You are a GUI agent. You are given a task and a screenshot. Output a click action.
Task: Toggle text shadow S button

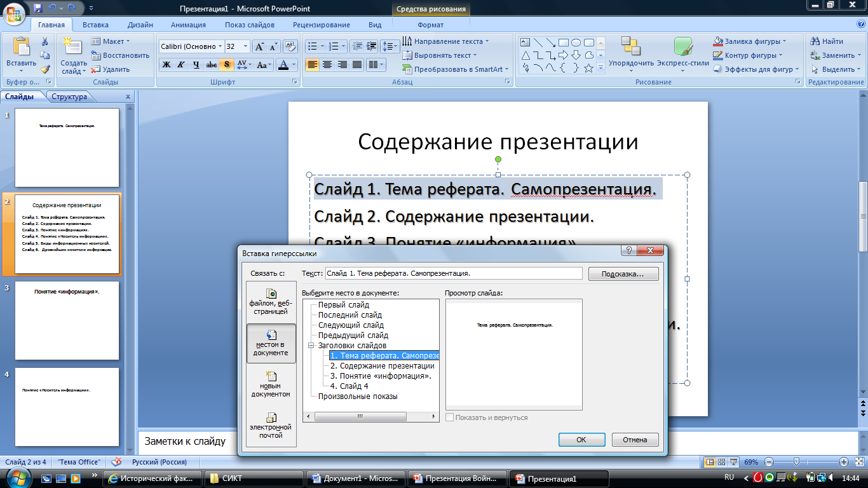pyautogui.click(x=226, y=65)
